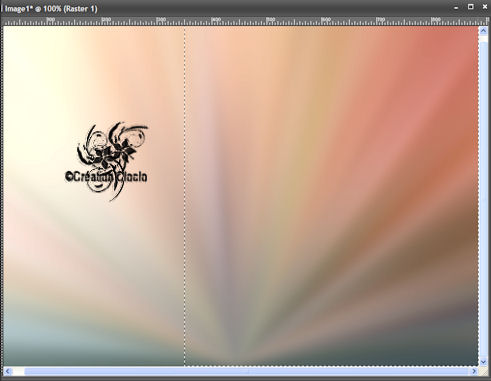The width and height of the screenshot is (491, 381).
Task: Close the Image1 document window
Action: 485,7
